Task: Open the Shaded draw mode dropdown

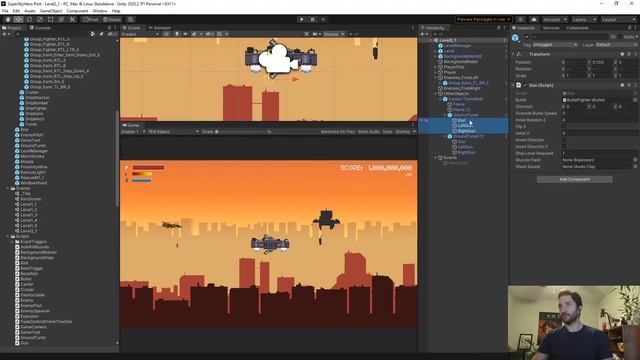Action: [x=140, y=34]
